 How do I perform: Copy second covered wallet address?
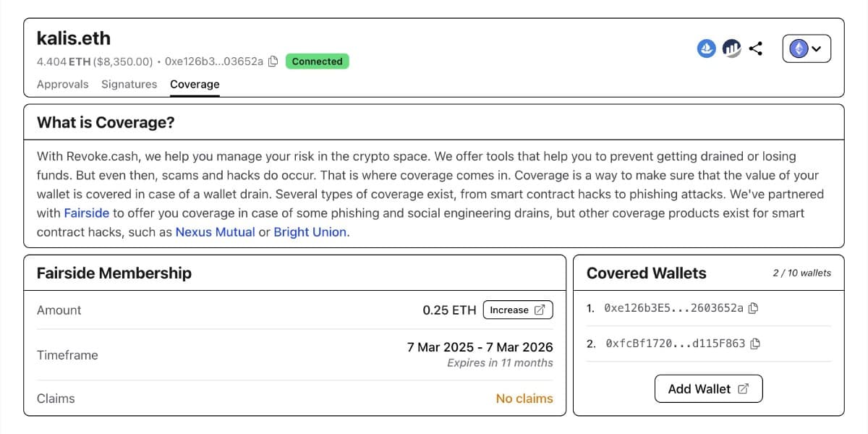coord(755,344)
